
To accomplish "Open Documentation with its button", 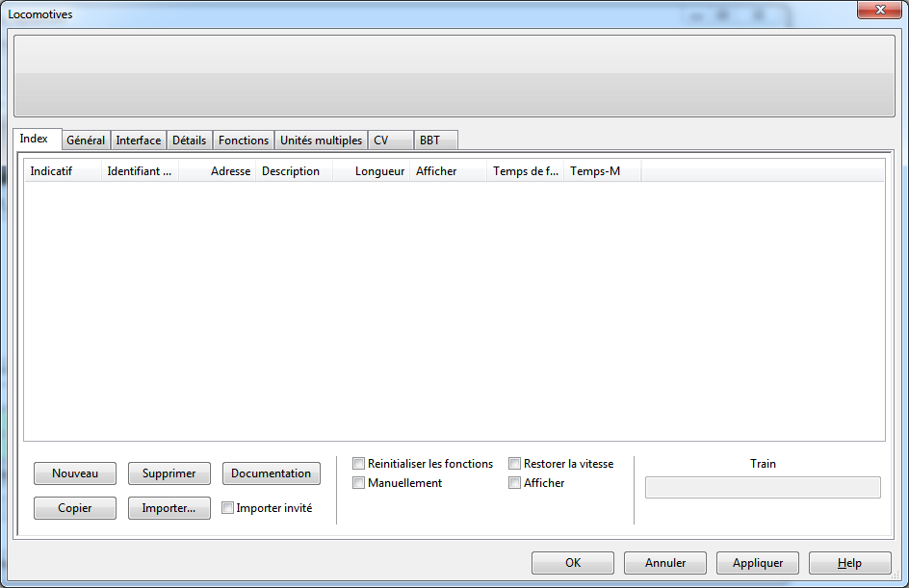I will (x=271, y=473).
